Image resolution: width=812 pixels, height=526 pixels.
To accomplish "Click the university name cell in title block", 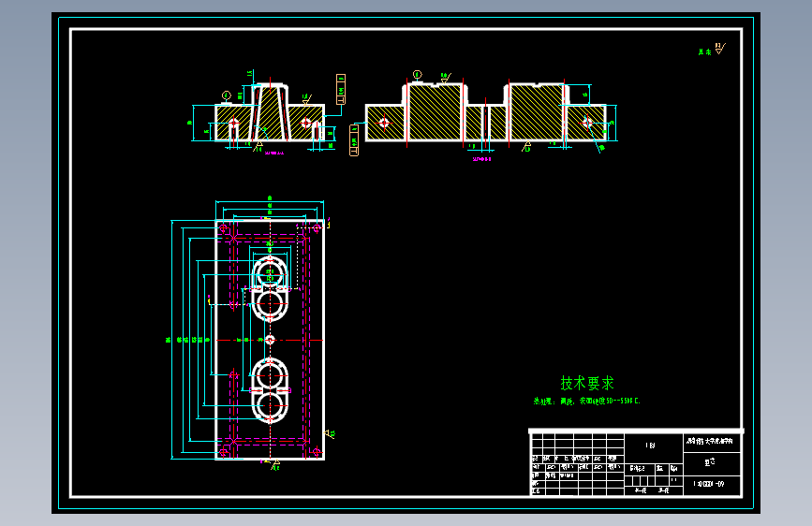I will click(710, 441).
